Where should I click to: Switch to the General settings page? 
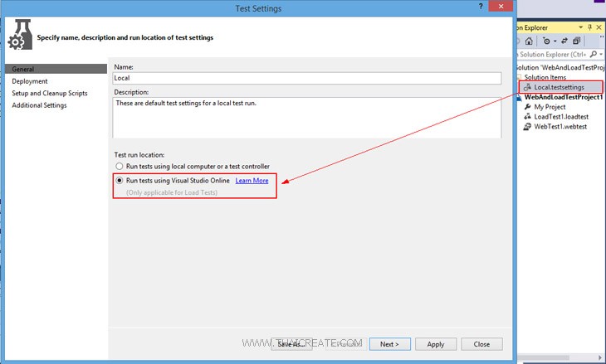56,69
